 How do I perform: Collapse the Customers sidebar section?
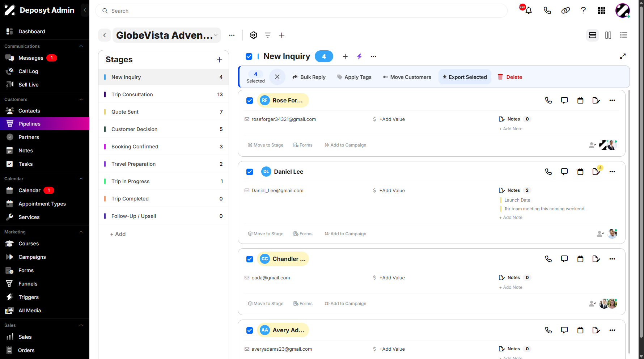coord(81,100)
